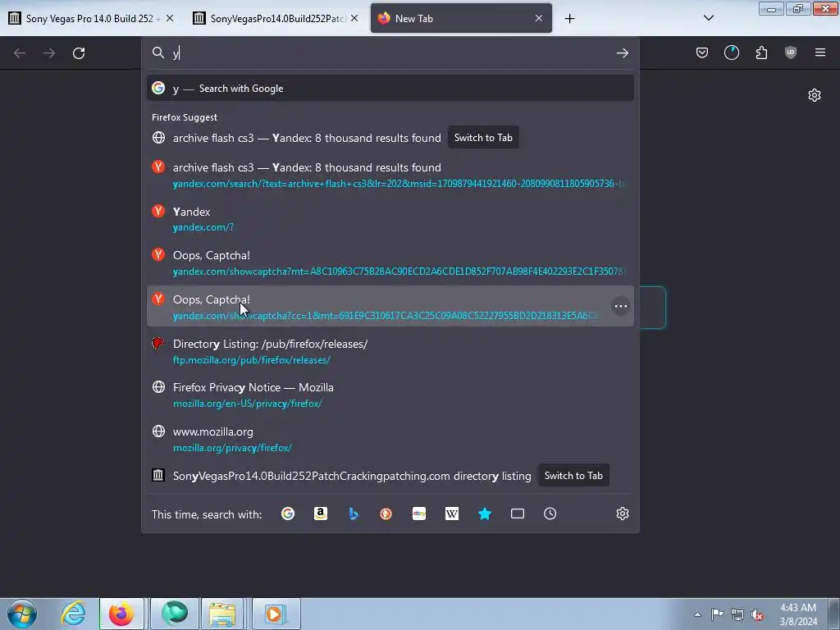Click the back navigation arrow

pos(20,53)
